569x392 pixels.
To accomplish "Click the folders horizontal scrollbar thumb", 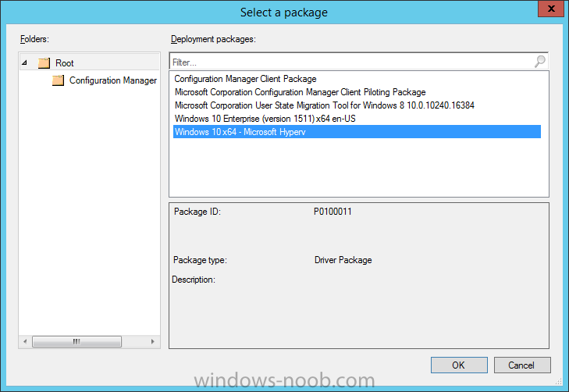I will coord(76,341).
